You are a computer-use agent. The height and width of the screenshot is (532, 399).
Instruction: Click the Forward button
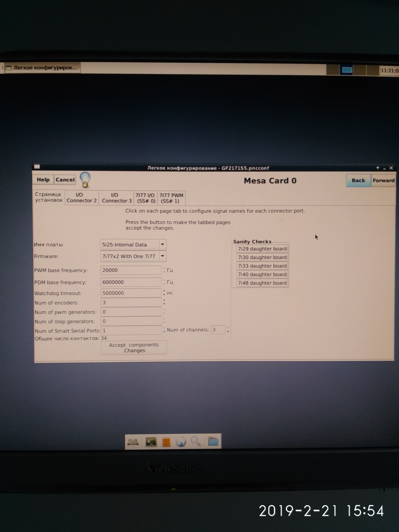[383, 180]
